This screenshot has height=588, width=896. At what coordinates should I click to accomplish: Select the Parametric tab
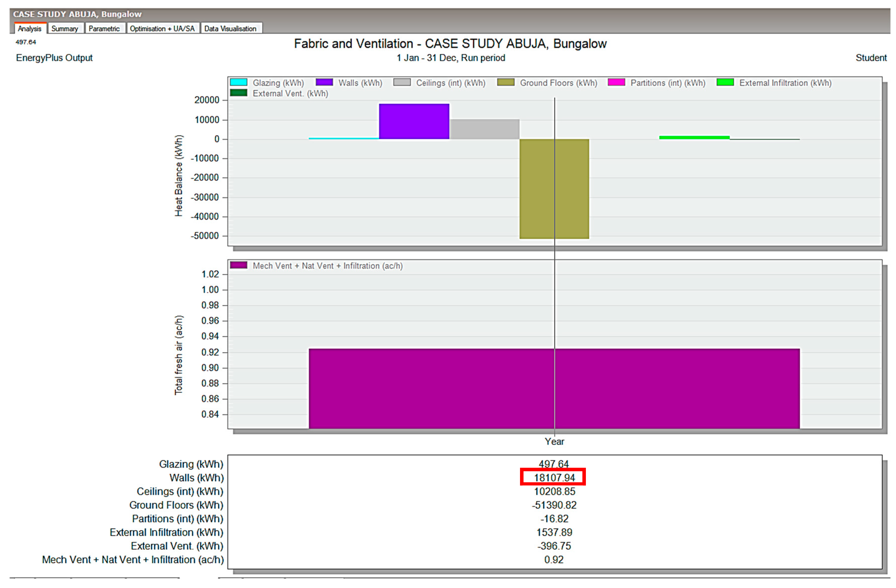point(104,29)
